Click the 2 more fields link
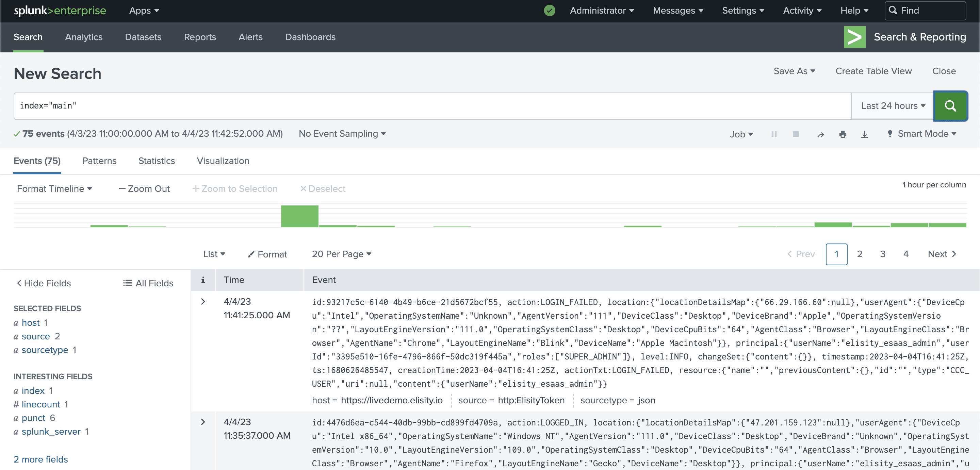Viewport: 980px width, 470px height. click(41, 459)
